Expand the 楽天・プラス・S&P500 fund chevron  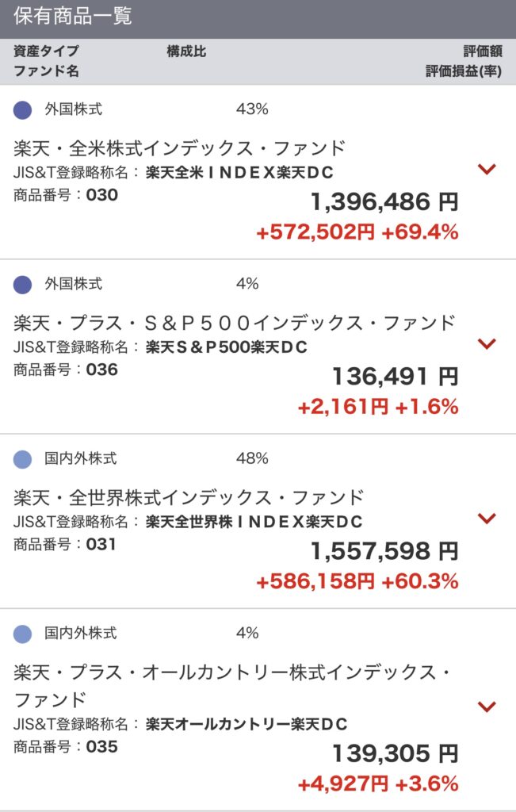click(x=487, y=343)
